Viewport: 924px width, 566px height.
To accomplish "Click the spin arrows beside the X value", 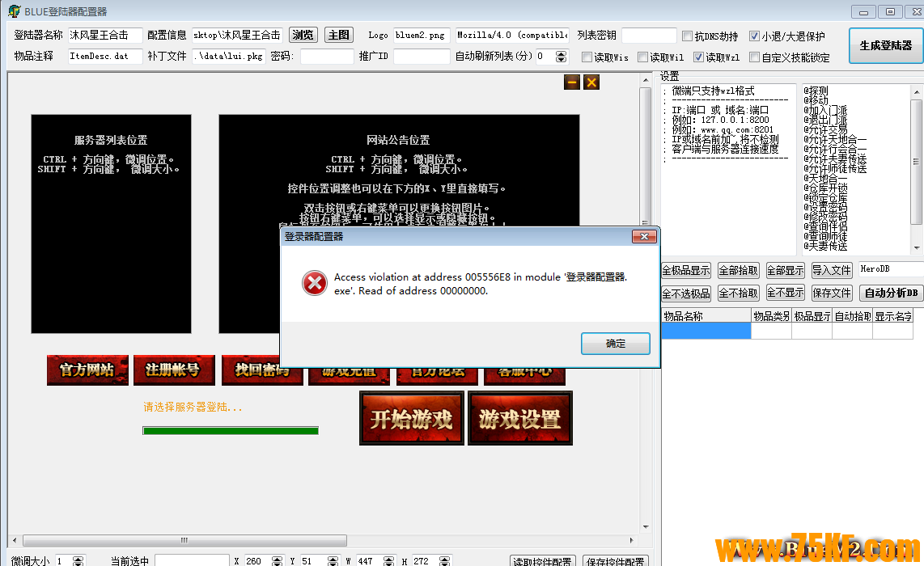I will click(277, 561).
